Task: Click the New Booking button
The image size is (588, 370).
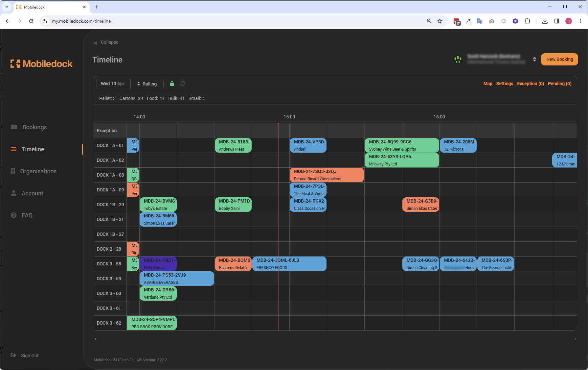Action: (x=559, y=59)
